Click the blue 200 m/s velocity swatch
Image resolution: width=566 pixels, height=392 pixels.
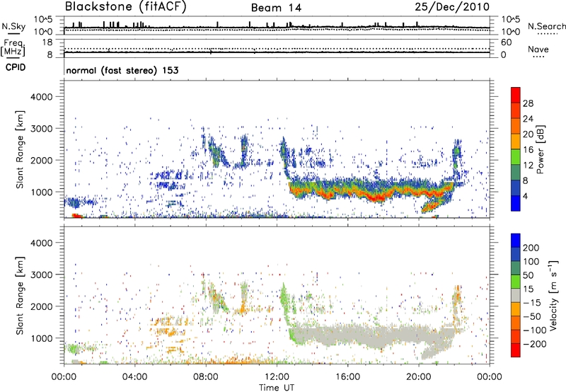[516, 241]
